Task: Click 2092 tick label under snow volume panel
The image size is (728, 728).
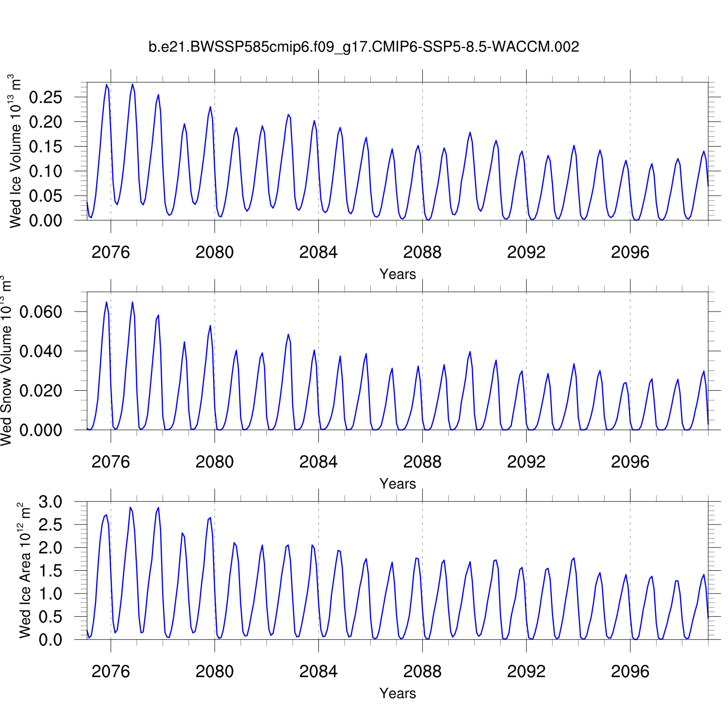Action: (526, 462)
